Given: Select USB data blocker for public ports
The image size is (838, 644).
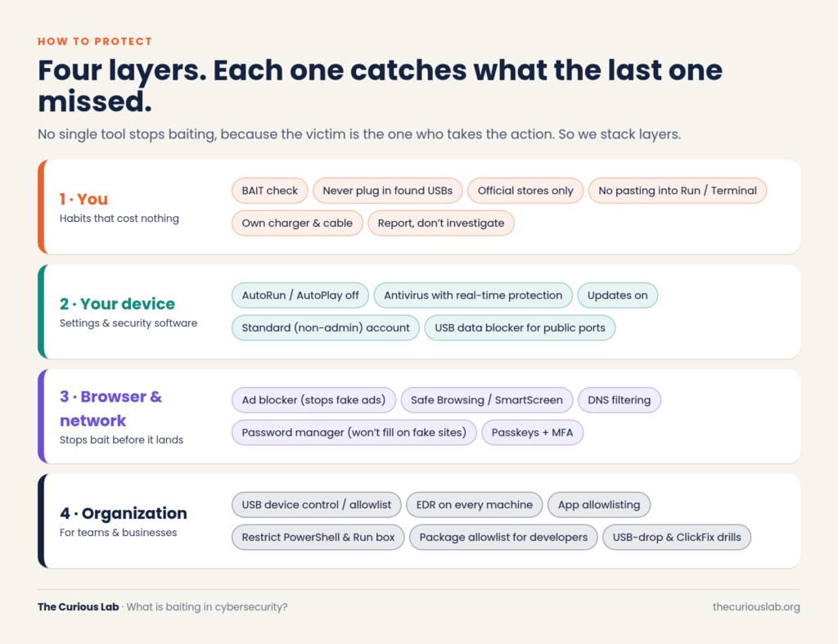Looking at the screenshot, I should 520,328.
